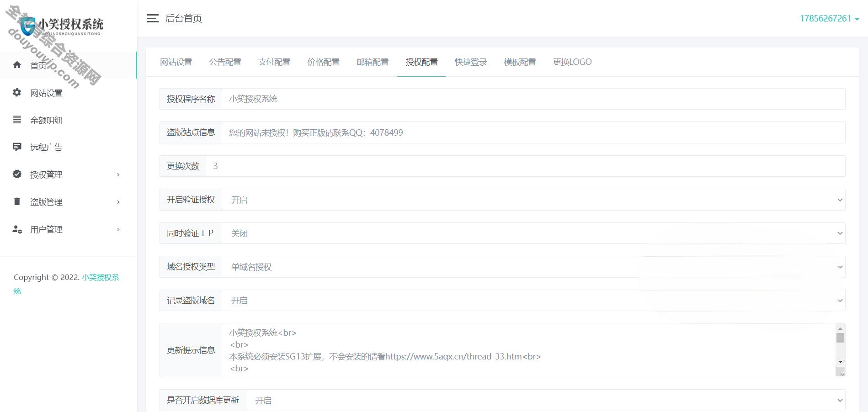Switch to the 公告配置 tab
The image size is (868, 412).
point(225,62)
